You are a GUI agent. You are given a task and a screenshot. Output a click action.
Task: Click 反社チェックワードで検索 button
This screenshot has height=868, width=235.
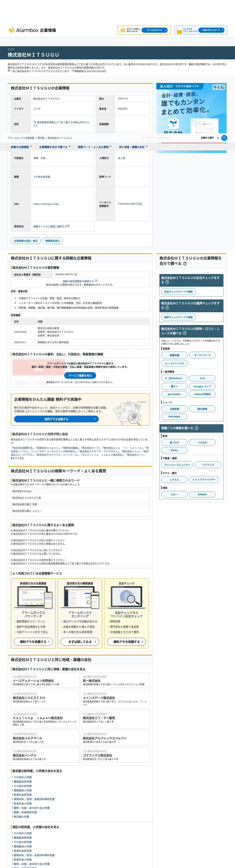[179, 291]
